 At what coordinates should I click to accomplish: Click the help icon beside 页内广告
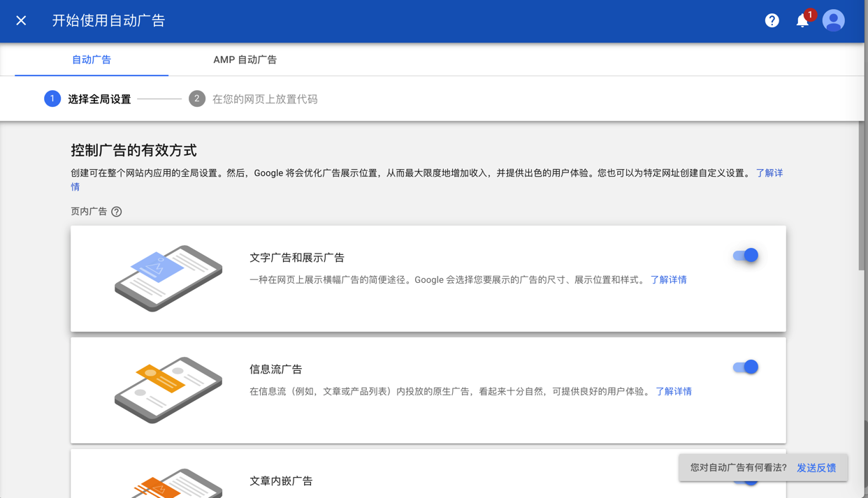(117, 212)
